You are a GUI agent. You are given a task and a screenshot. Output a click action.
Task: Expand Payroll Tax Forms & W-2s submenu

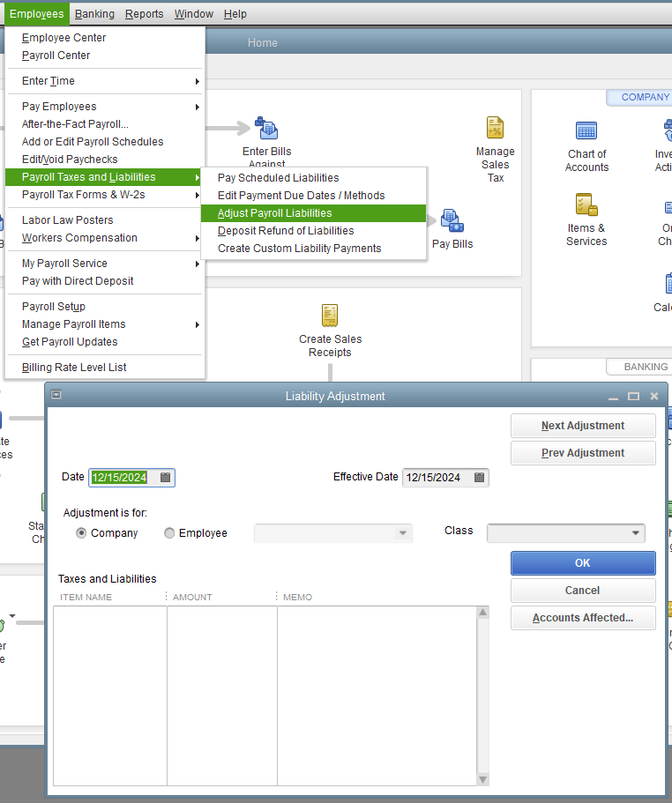click(198, 195)
